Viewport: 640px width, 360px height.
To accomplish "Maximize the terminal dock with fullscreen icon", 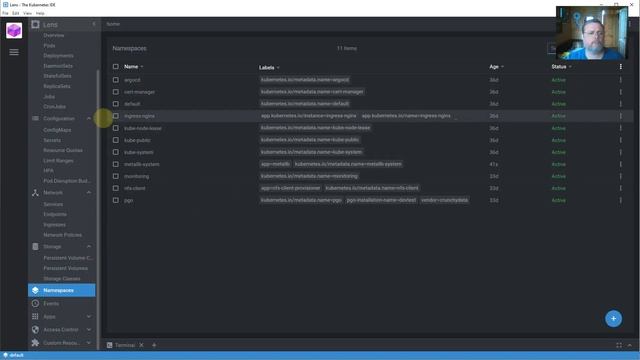I will point(619,345).
